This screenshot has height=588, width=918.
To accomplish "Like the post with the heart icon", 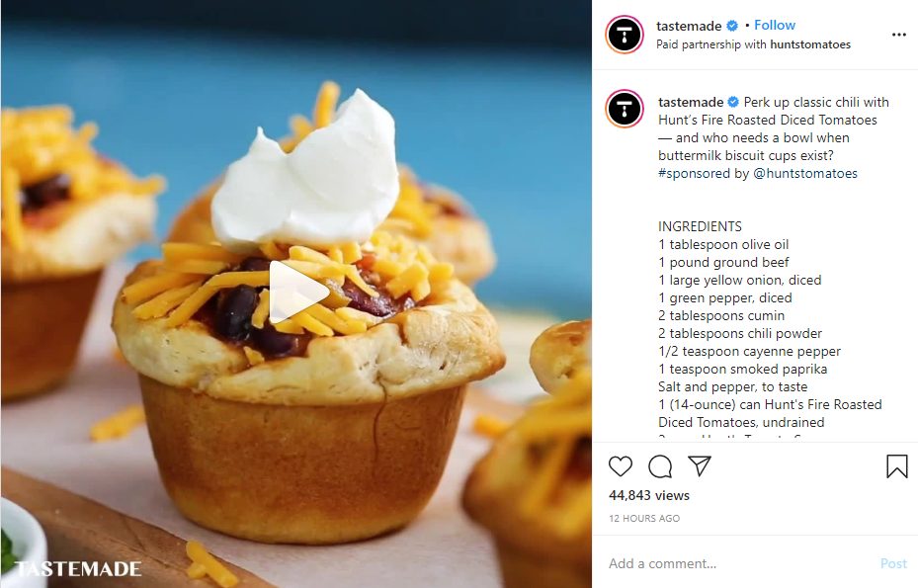I will point(620,466).
